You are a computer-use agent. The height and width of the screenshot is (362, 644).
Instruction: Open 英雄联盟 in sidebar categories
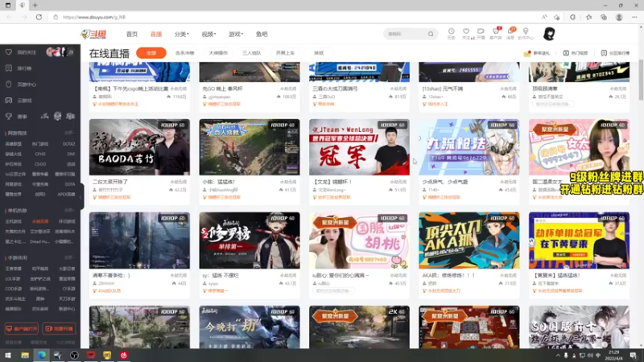13,144
